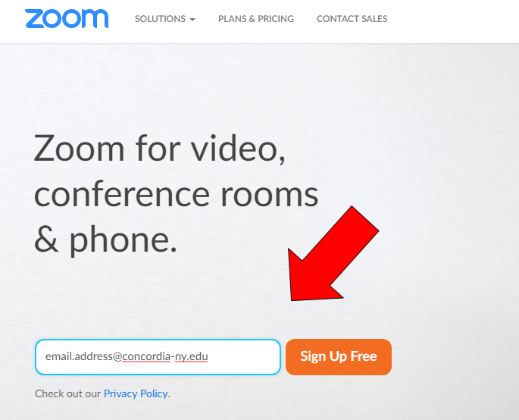Click the "Zoom for video," headline line
The width and height of the screenshot is (519, 420).
coord(160,149)
